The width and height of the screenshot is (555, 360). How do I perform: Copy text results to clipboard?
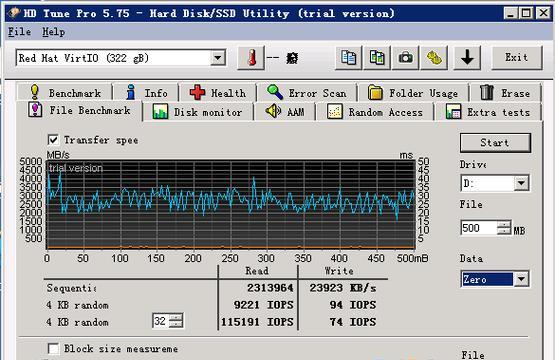click(x=349, y=58)
